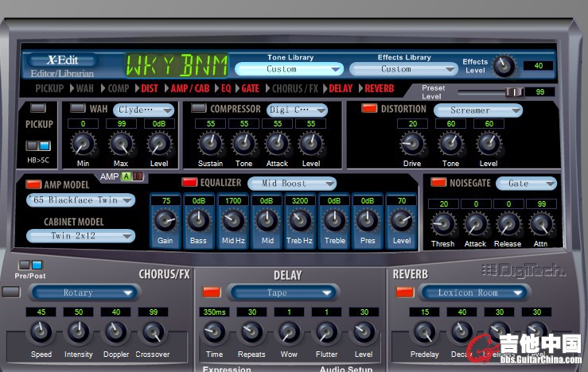Click the Equalizer Mid Hz knob
Viewport: 588px width, 372px height.
(x=233, y=221)
